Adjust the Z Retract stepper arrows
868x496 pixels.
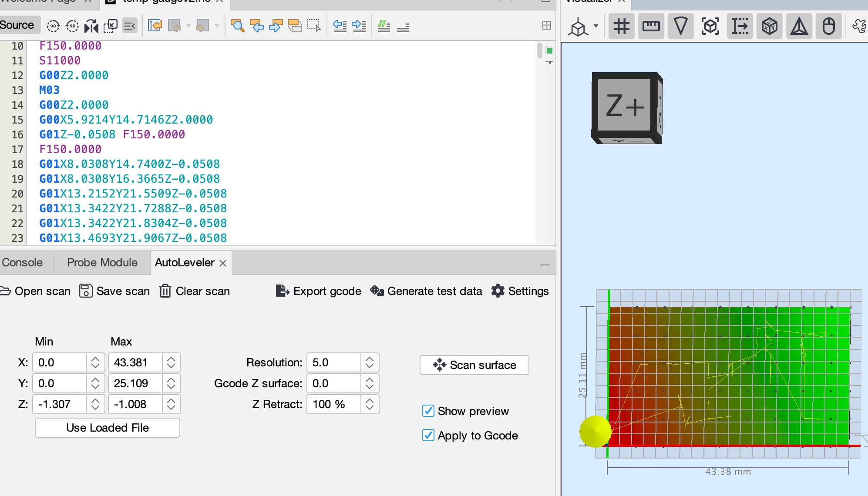point(370,404)
